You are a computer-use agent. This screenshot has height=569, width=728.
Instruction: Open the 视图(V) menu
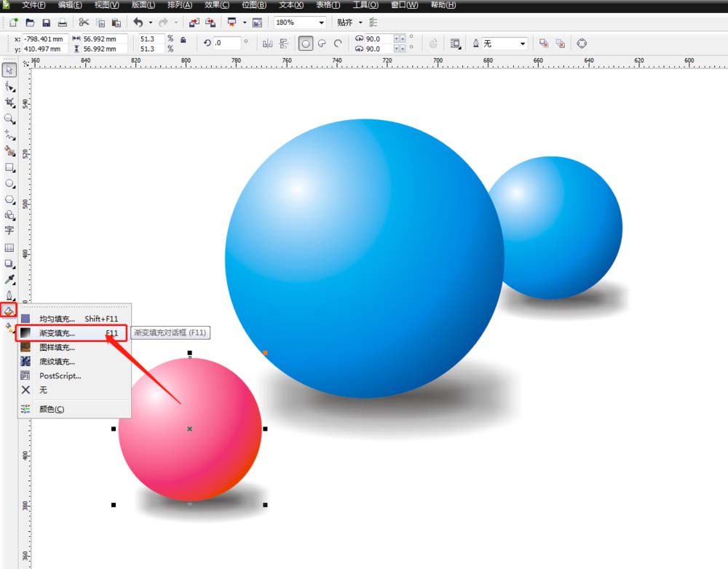[x=106, y=5]
